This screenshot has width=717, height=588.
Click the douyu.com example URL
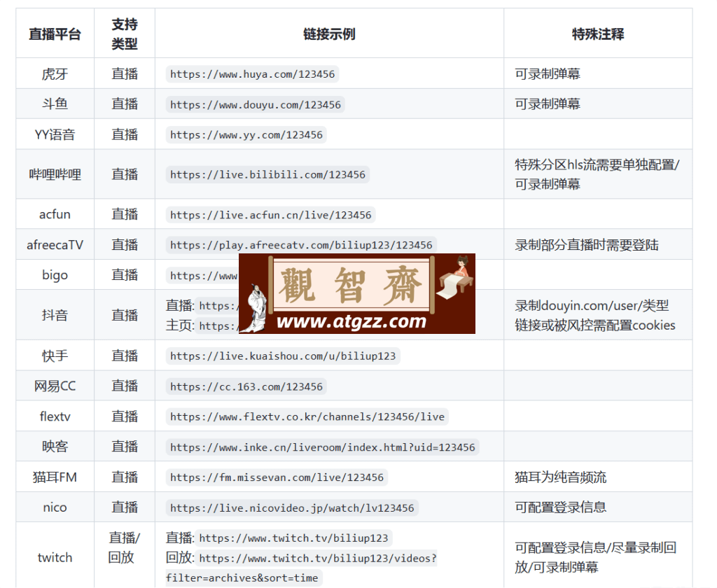255,105
